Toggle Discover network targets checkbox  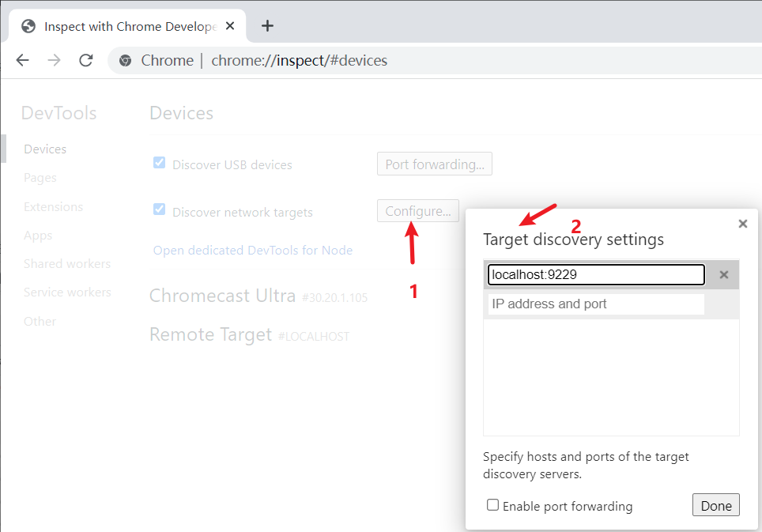click(160, 209)
